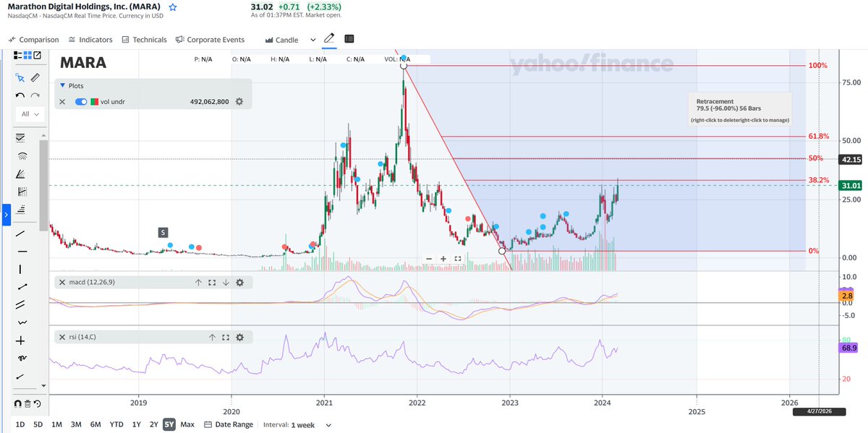Open the Corporate Events menu

point(210,40)
